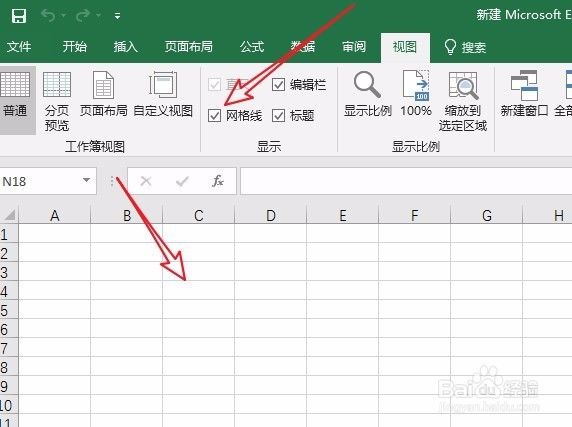Uncheck the 网格线 gridlines checkbox
Screen dimensions: 572x427
tap(214, 116)
